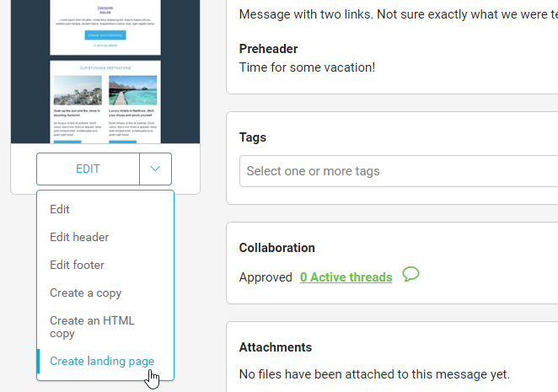Pick "Edit footer" in the menu
Viewport: 558px width, 392px height.
(x=77, y=265)
